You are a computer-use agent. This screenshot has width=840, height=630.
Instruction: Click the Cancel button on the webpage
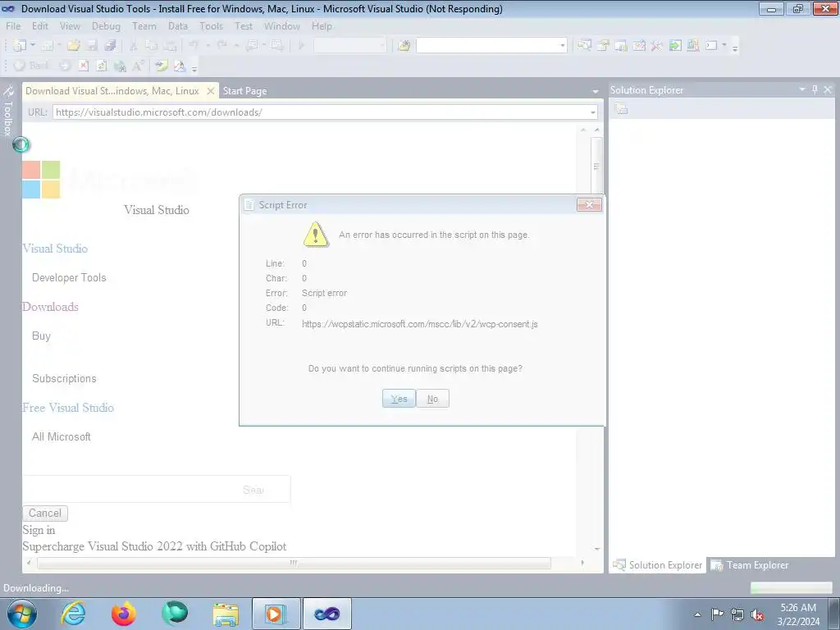45,514
